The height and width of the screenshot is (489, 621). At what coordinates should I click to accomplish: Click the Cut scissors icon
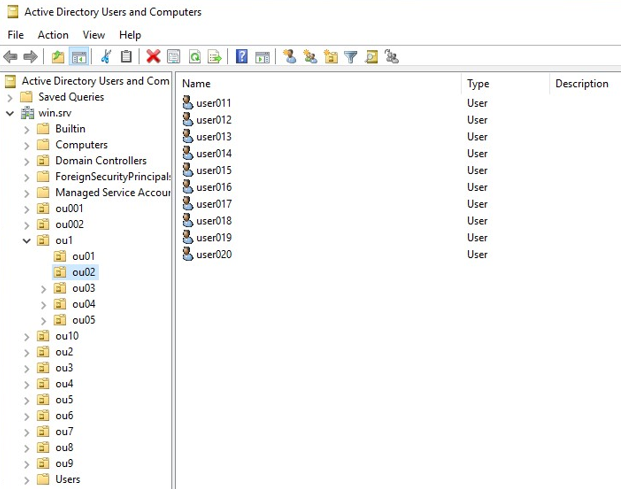106,57
